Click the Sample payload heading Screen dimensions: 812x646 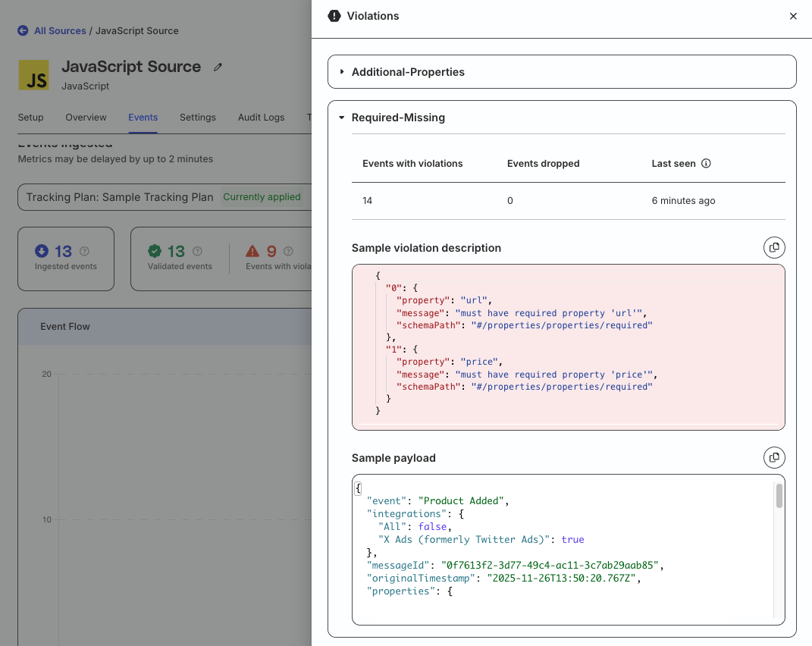pos(393,458)
